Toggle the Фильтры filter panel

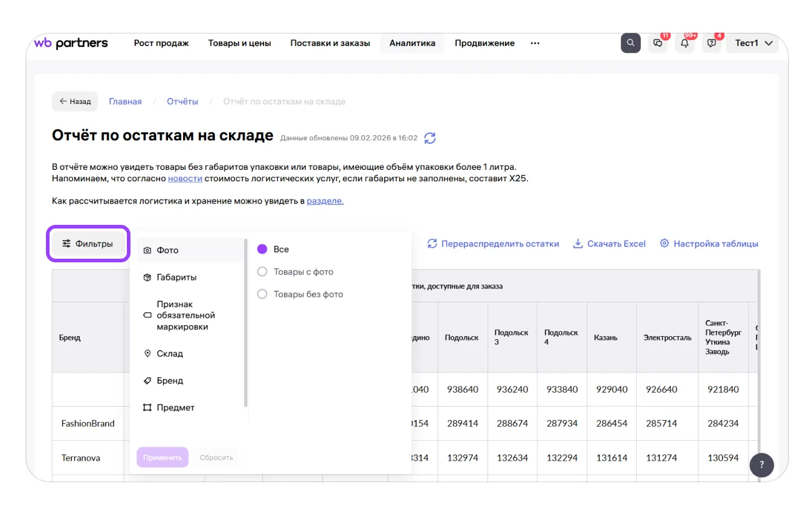[88, 244]
